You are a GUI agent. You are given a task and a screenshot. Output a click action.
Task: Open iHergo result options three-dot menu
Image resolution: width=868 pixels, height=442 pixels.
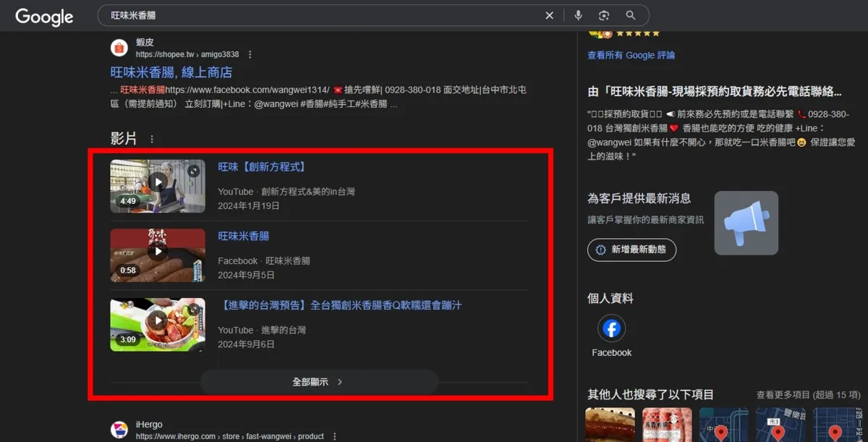(333, 436)
